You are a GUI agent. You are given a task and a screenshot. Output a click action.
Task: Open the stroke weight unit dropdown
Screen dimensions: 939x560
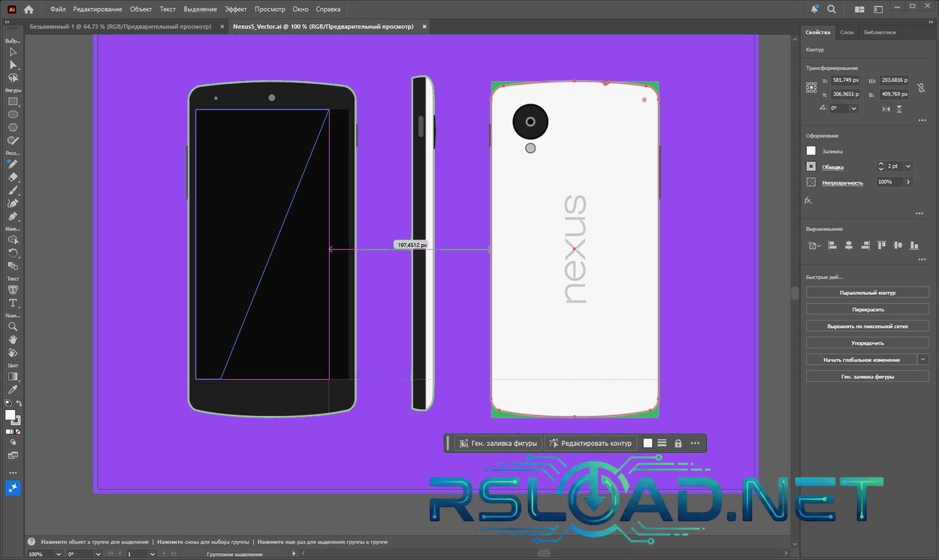907,166
